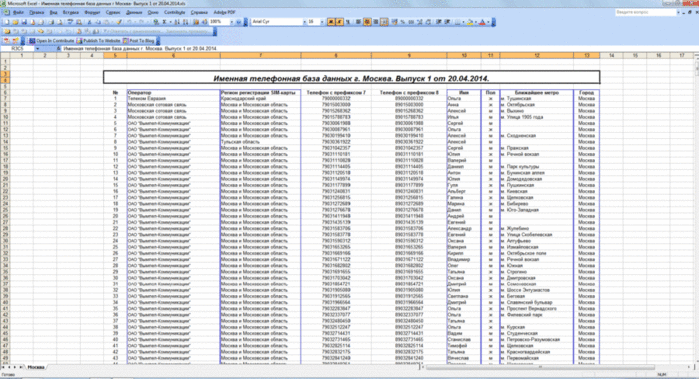Open the Вставка menu

pyautogui.click(x=70, y=12)
